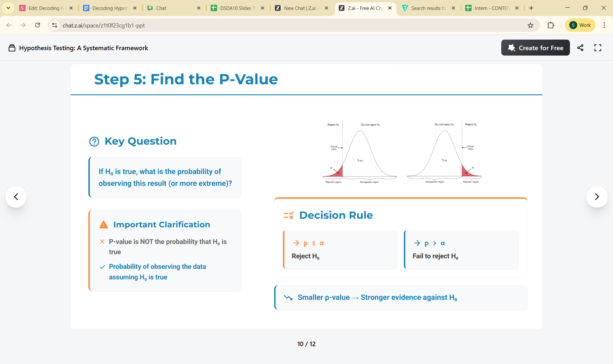The image size is (613, 364).
Task: Enter fullscreen presentation mode
Action: [x=598, y=48]
